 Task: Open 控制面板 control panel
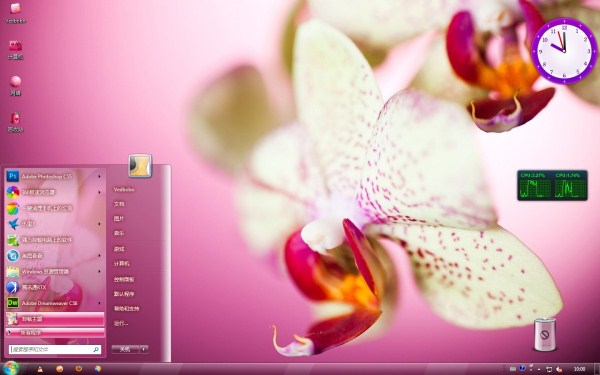coord(124,279)
